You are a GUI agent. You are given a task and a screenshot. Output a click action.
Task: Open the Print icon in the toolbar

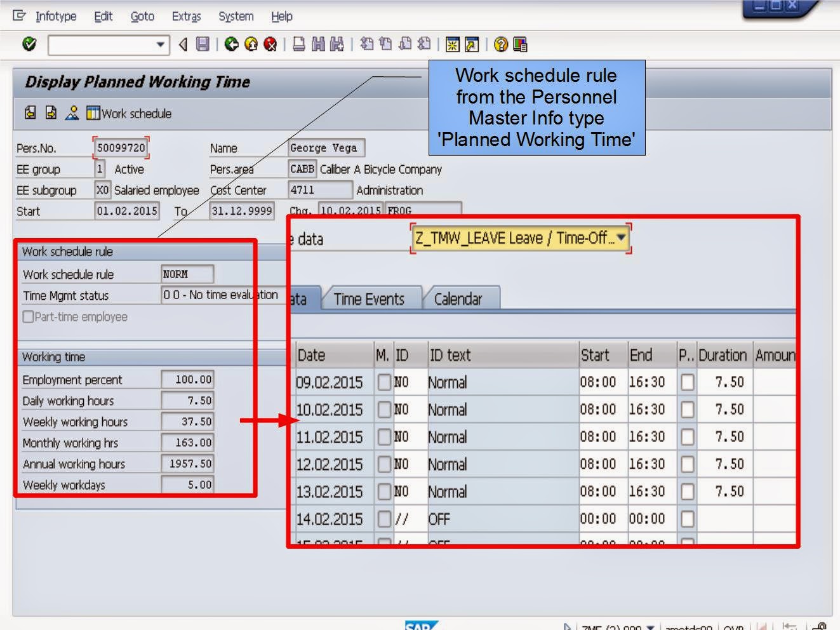[298, 44]
